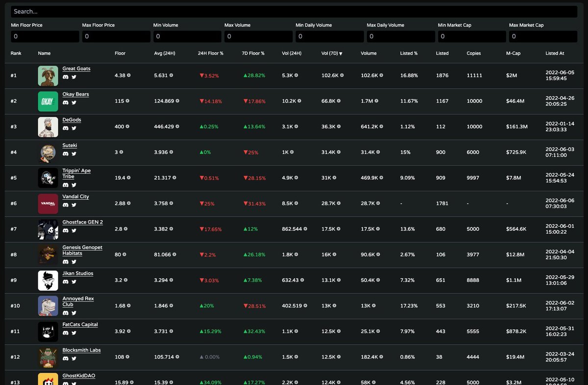
Task: Open Great Goats thumbnail image
Action: 48,76
